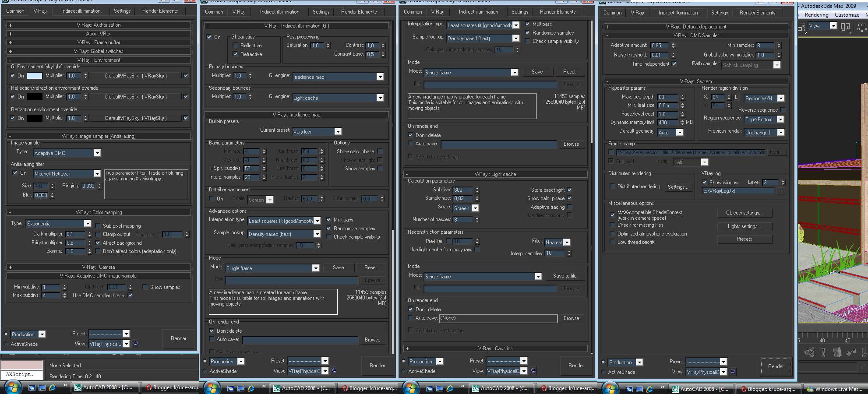This screenshot has width=868, height=394.
Task: Check Use light cache for glossy rays
Action: [477, 250]
